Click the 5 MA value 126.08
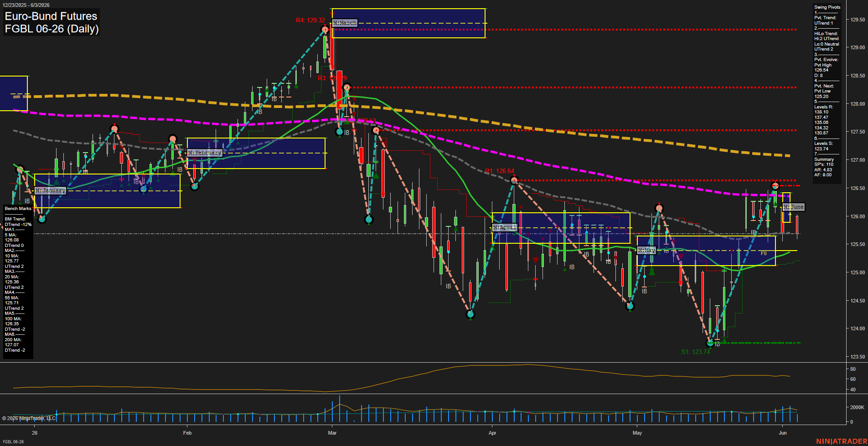 [x=12, y=240]
